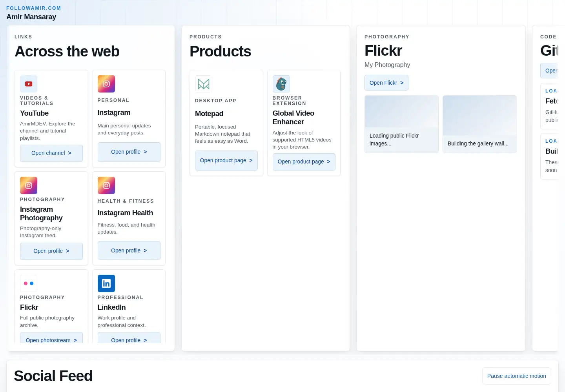Click the YouTube play icon
The height and width of the screenshot is (392, 565).
[29, 84]
